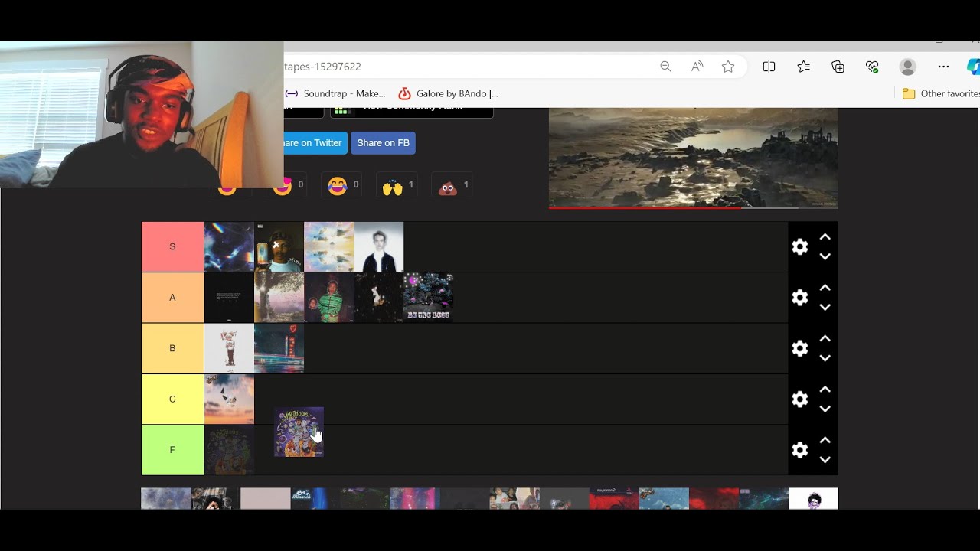Activate the Read aloud icon
980x551 pixels.
coord(697,67)
